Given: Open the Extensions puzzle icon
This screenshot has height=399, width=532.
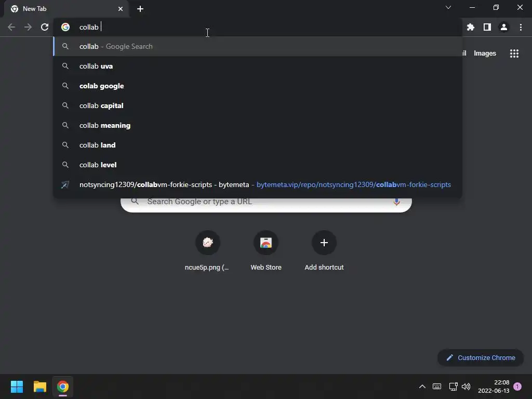Looking at the screenshot, I should (x=471, y=27).
